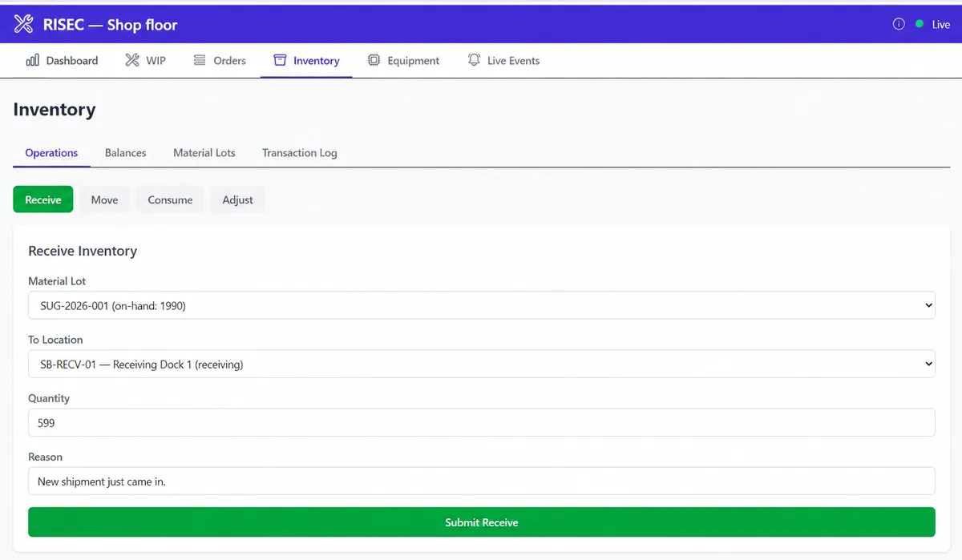Open the Material Lots tab
962x560 pixels.
click(204, 153)
